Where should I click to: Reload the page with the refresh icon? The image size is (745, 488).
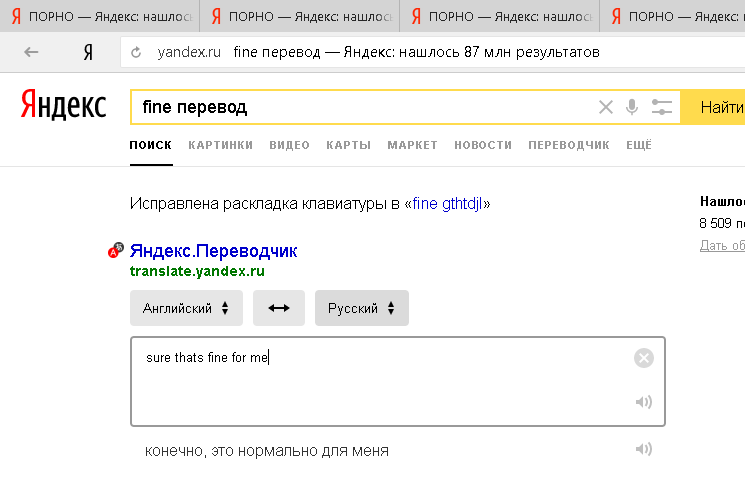click(x=136, y=52)
